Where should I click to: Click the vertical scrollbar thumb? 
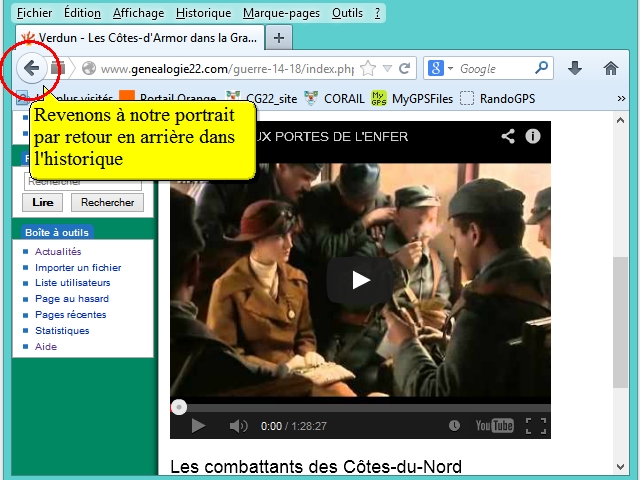point(620,322)
